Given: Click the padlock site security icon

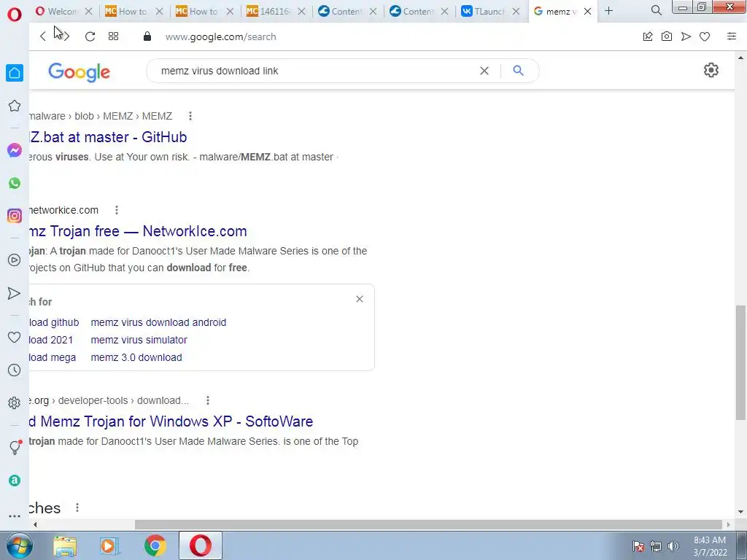Looking at the screenshot, I should pyautogui.click(x=147, y=36).
